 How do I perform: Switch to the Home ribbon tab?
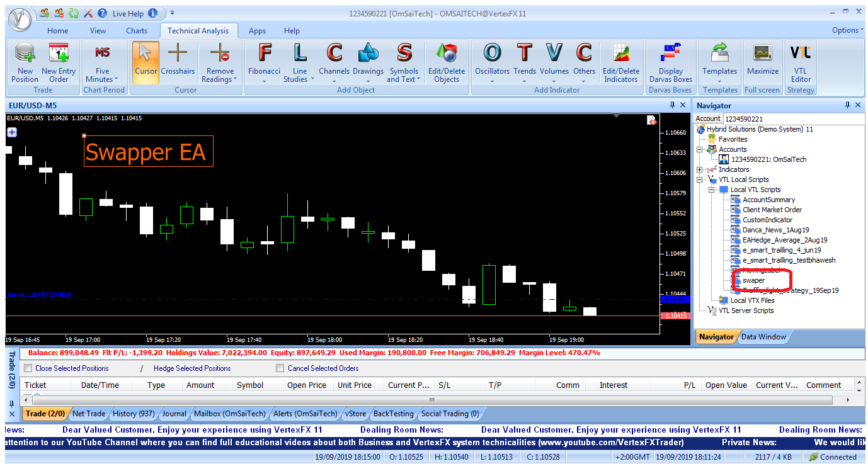57,30
